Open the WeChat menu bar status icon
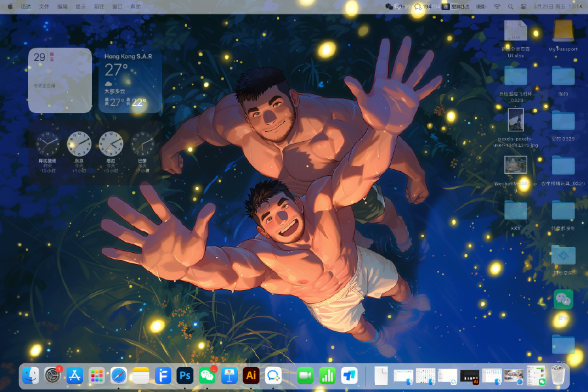 point(390,6)
